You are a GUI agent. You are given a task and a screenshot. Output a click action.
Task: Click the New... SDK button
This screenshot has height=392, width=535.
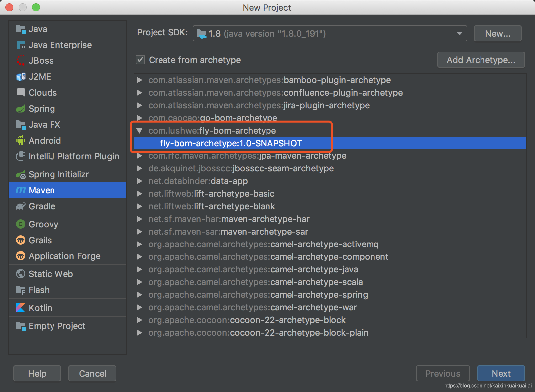click(x=497, y=33)
